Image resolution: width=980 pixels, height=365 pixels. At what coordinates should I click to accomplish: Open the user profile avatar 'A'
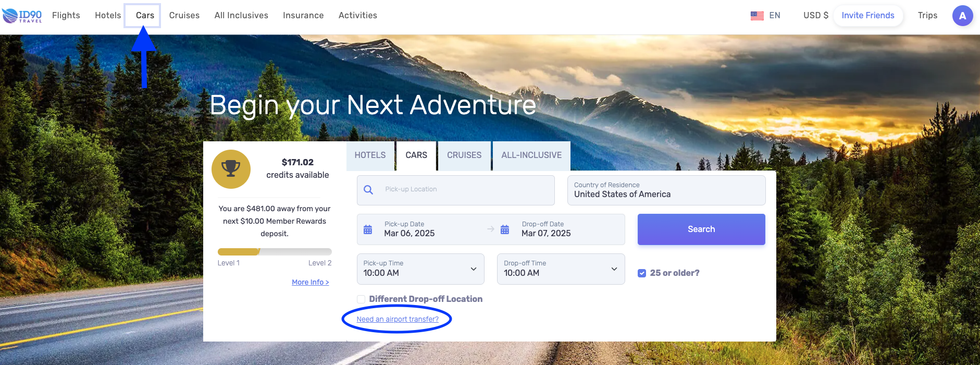point(962,16)
